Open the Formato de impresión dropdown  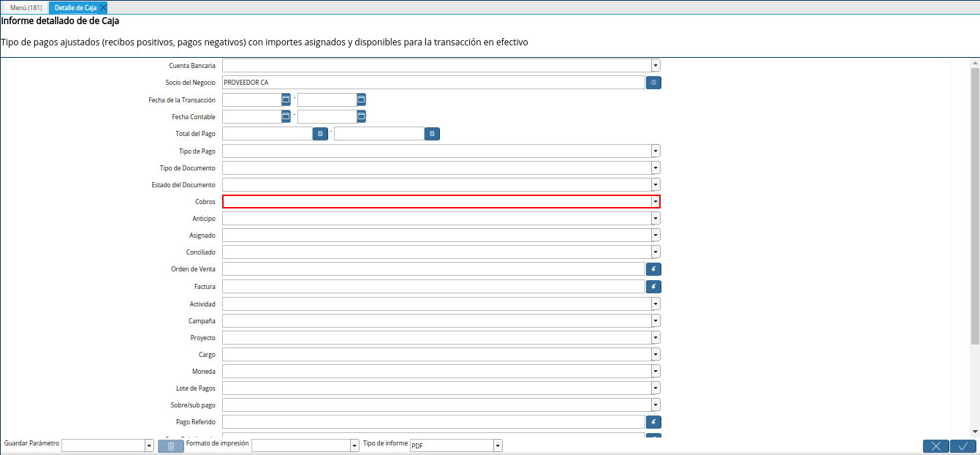click(x=354, y=445)
